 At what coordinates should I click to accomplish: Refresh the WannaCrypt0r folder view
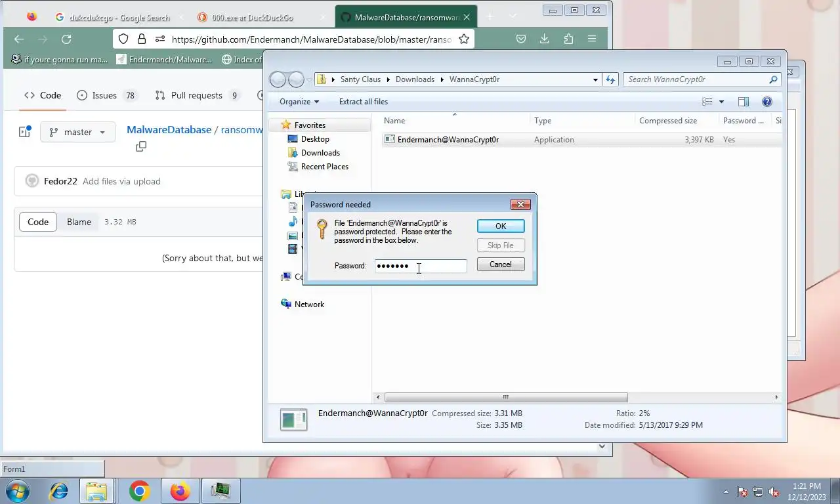click(x=610, y=79)
